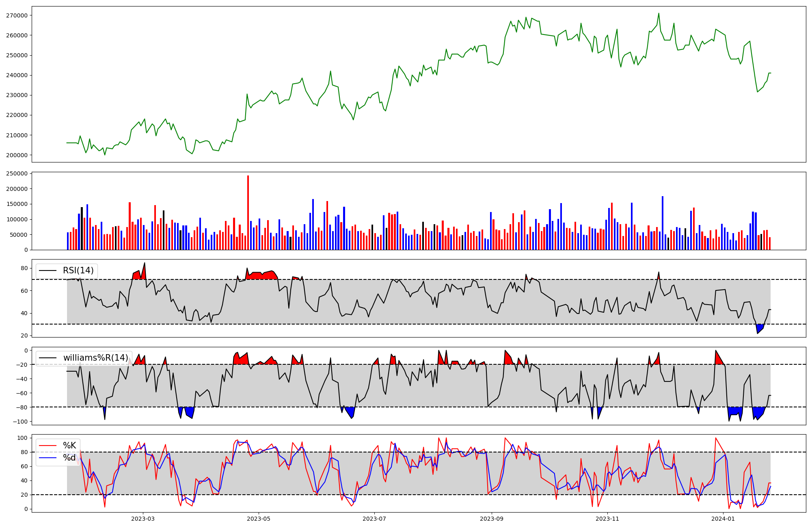Click the 2023-11 x-axis date label
812x528 pixels.
(x=607, y=519)
